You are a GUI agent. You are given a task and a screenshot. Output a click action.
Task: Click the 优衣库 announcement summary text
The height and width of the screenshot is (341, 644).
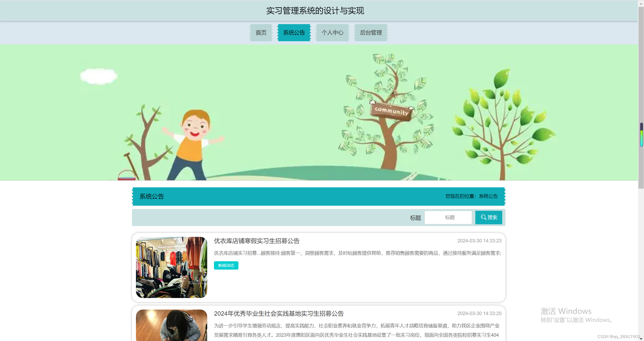[x=357, y=253]
